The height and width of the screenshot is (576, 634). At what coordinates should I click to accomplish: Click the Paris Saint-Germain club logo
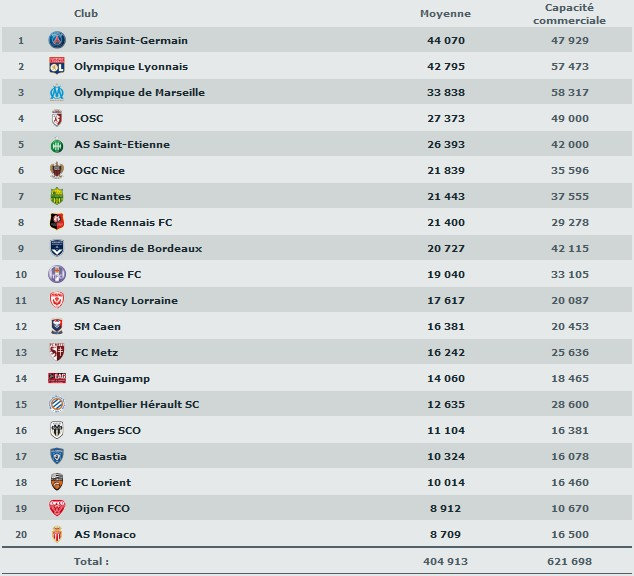point(56,41)
